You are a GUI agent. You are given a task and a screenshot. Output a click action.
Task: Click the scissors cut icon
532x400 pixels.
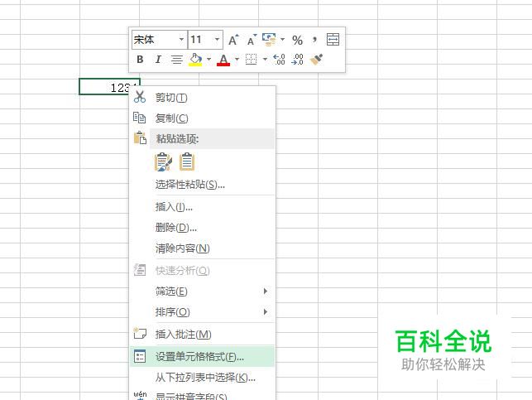[140, 97]
